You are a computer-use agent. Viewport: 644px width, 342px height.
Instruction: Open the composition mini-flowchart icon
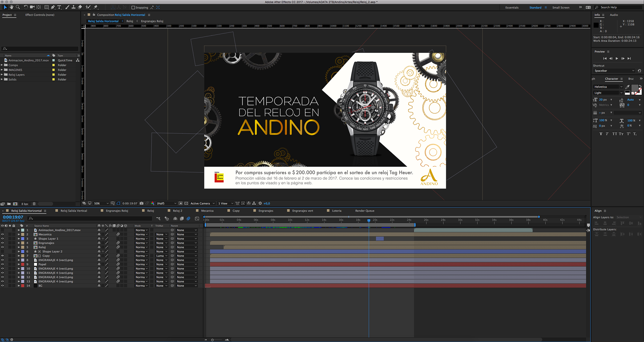[158, 218]
